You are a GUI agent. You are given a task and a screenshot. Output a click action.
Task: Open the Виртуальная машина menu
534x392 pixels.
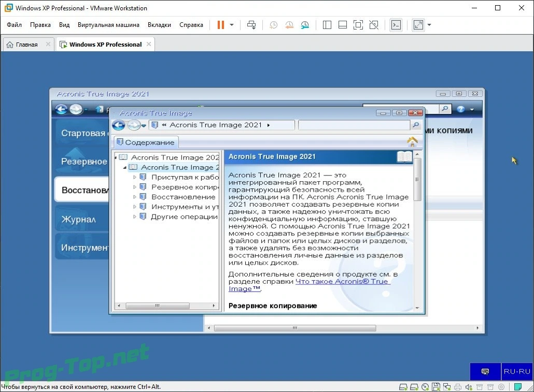coord(108,25)
